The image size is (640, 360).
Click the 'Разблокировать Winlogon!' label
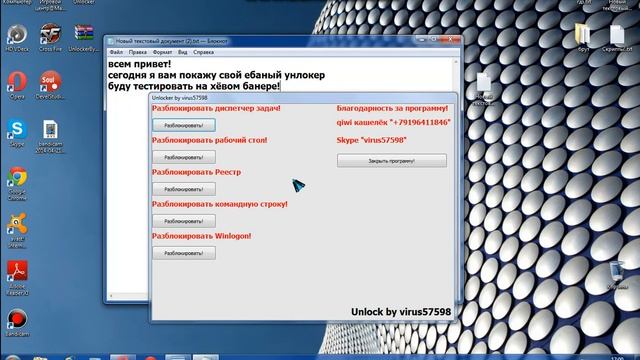(x=202, y=236)
